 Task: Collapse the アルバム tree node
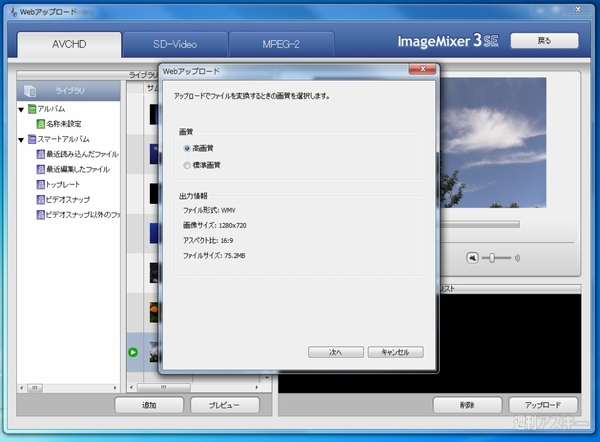[x=20, y=108]
